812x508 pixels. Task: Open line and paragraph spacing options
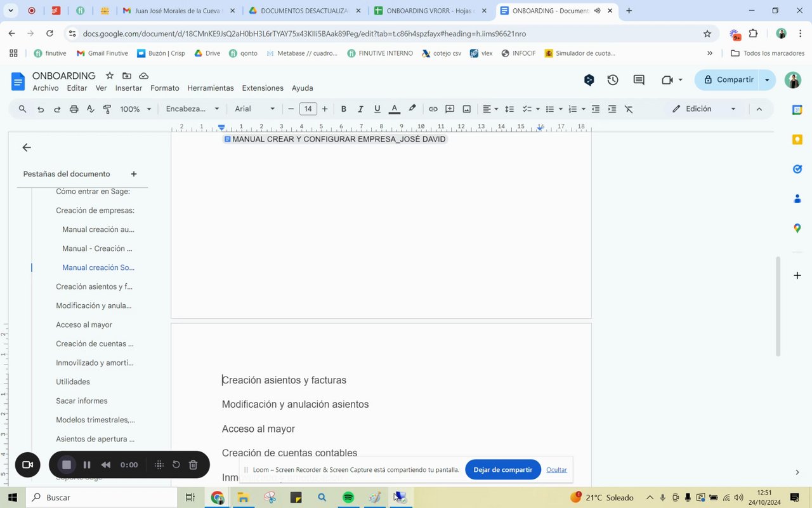point(509,109)
